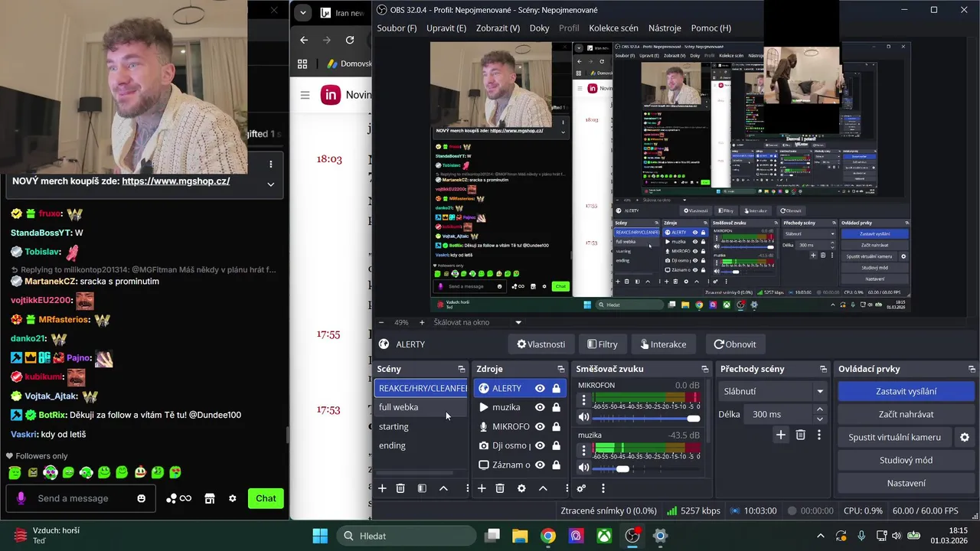Unlock the MIKROFO source
The width and height of the screenshot is (980, 551).
point(556,426)
